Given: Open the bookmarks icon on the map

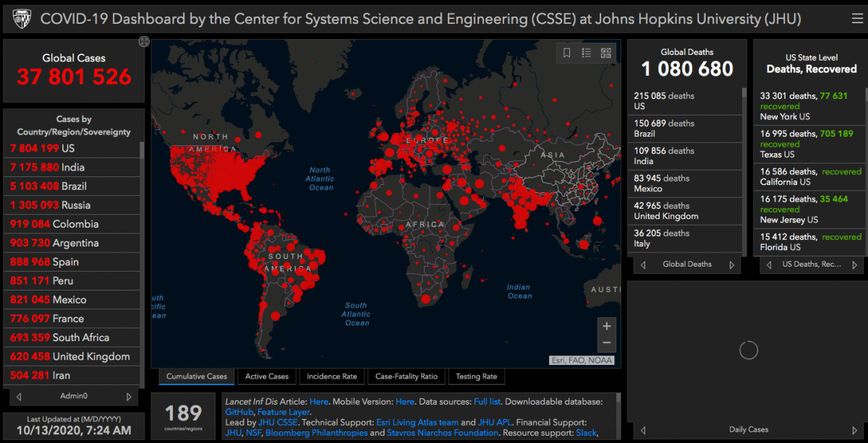Looking at the screenshot, I should [567, 53].
